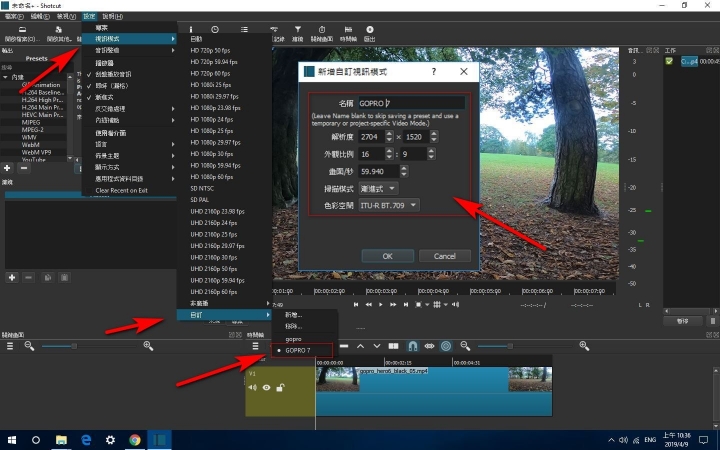Select the gopro_hero6_black_05.mp4 timeline clip

[x=434, y=391]
